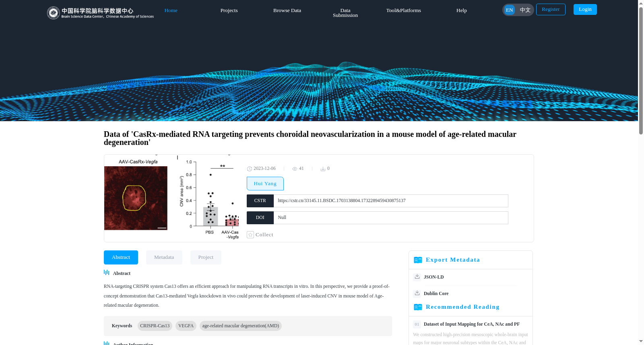The image size is (644, 345).
Task: Click the clock date icon
Action: point(250,169)
